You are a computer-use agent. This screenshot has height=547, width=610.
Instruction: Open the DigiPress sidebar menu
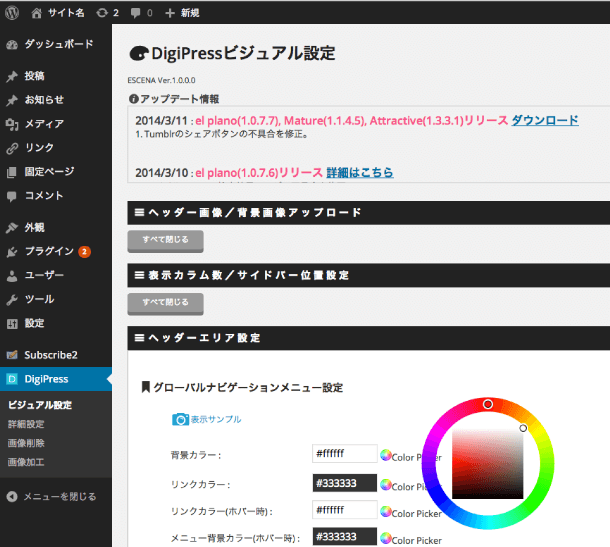[x=56, y=379]
